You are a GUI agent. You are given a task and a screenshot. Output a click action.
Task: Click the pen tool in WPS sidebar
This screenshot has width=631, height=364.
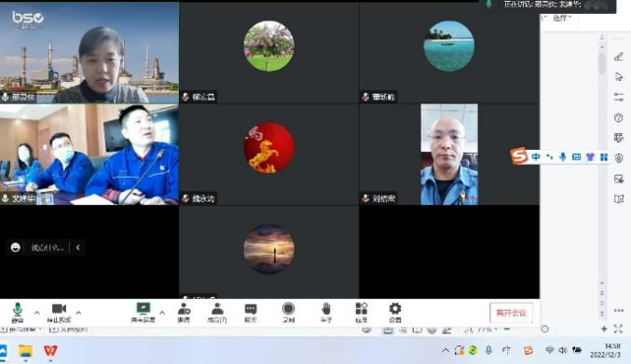619,57
